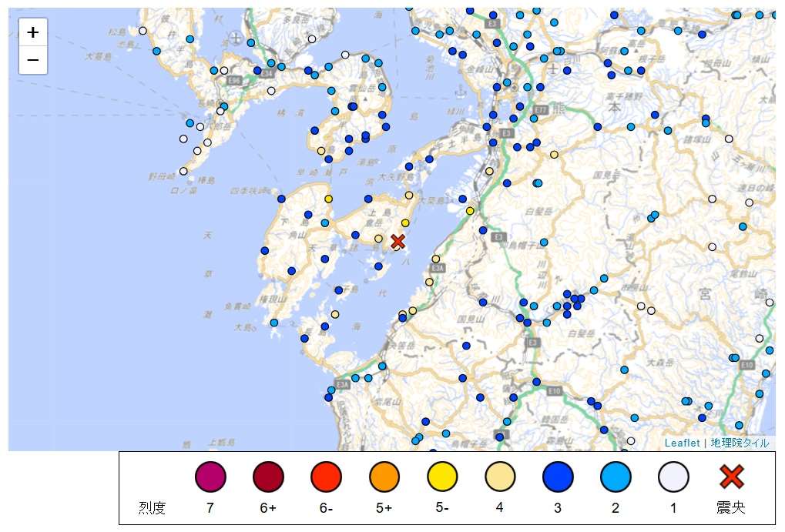
Task: Click the red-orange 6- legend swatch
Action: click(x=327, y=477)
